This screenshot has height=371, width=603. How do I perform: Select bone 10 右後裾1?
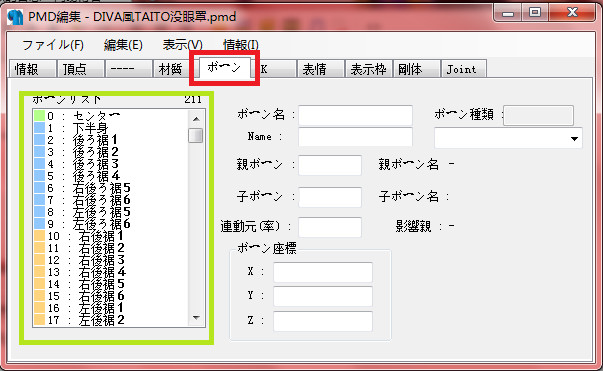(110, 236)
